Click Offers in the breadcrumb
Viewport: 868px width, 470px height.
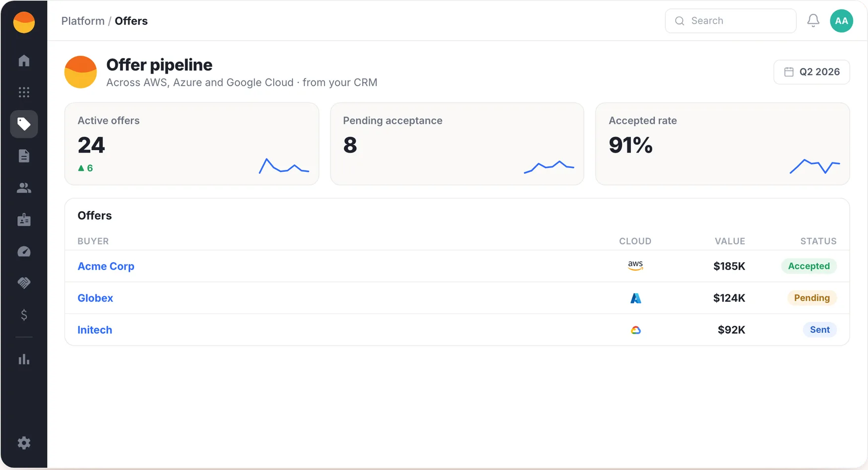[131, 21]
